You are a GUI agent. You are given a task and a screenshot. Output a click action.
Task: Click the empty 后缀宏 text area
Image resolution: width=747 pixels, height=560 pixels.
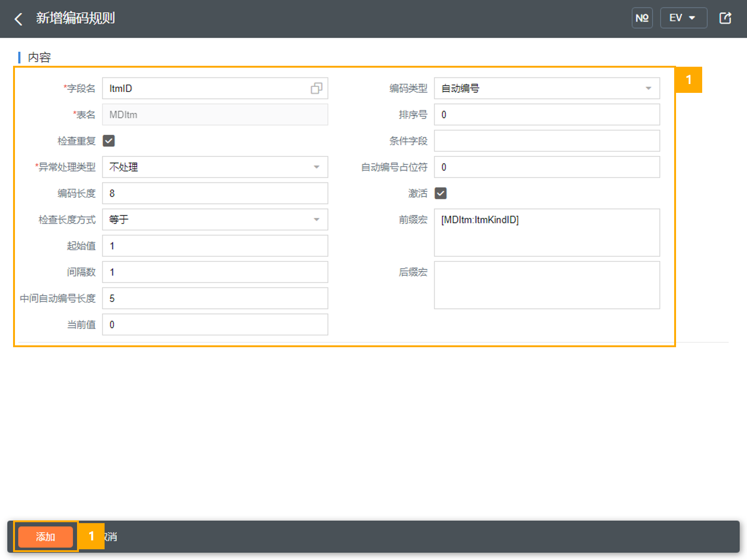(547, 285)
